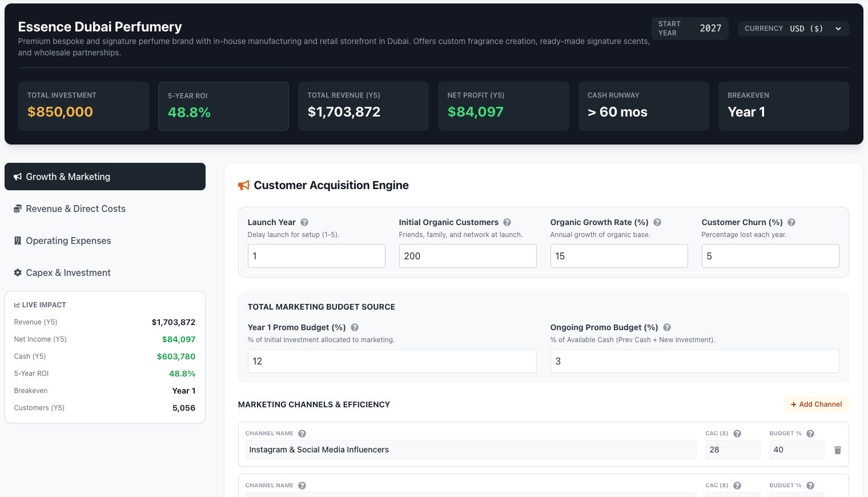
Task: Click help icon beside Initial Organic Customers
Action: 507,222
